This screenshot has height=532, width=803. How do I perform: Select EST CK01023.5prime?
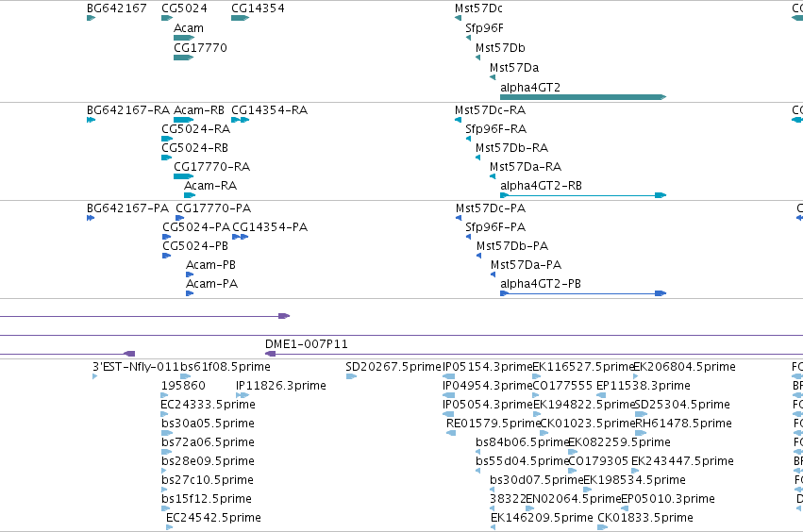coord(588,424)
